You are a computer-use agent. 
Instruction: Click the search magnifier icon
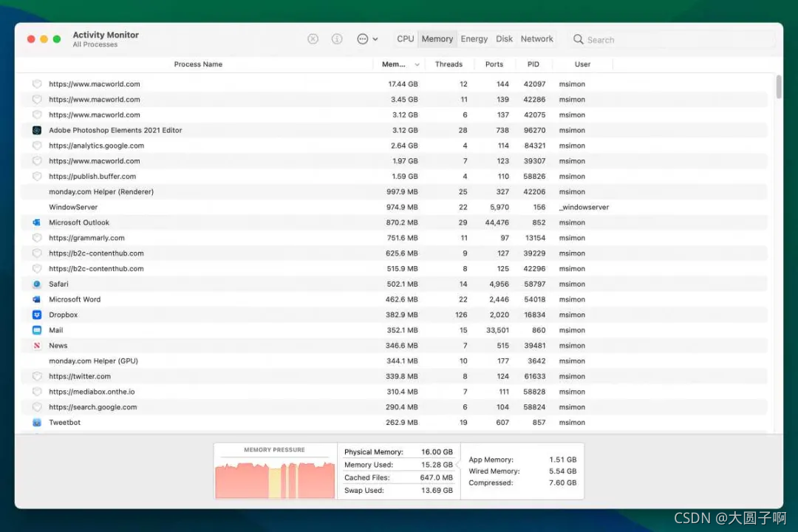578,39
